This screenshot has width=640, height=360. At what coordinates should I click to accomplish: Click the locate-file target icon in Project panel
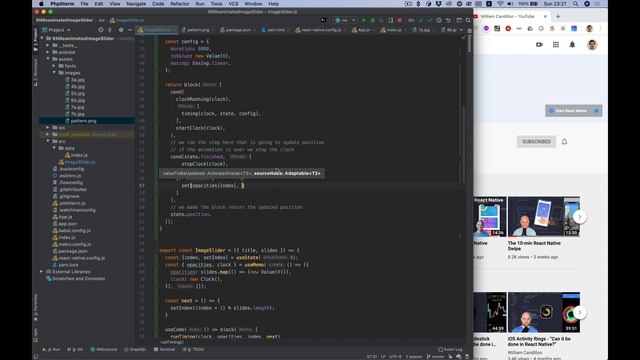101,30
